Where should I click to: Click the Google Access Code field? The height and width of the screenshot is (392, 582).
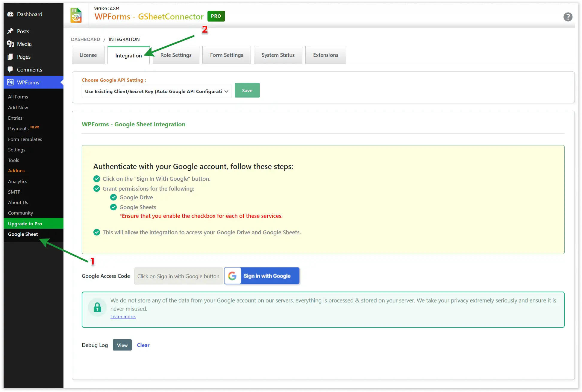(x=178, y=276)
